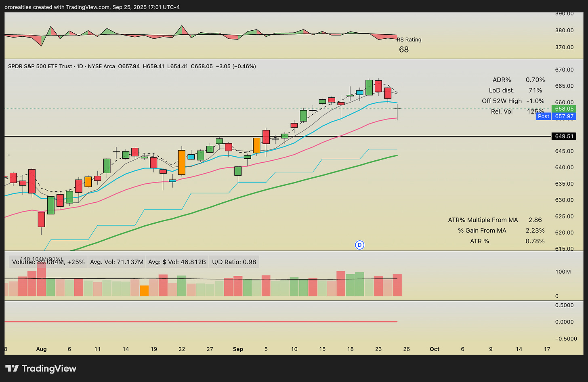Click the Volume: 89.084M, +25% readout

(x=48, y=262)
